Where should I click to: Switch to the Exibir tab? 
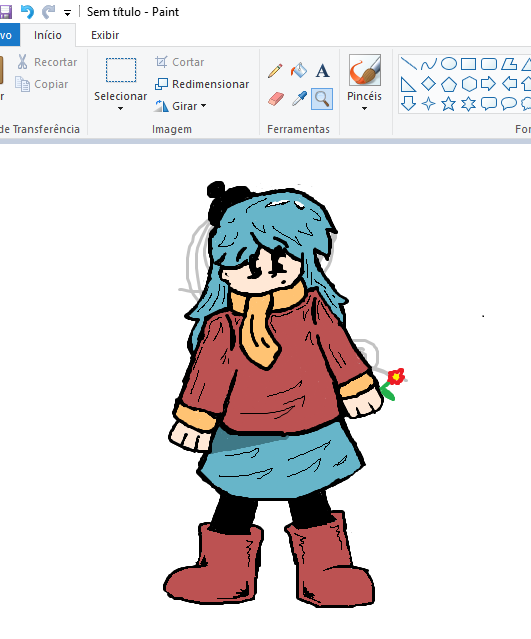point(105,35)
